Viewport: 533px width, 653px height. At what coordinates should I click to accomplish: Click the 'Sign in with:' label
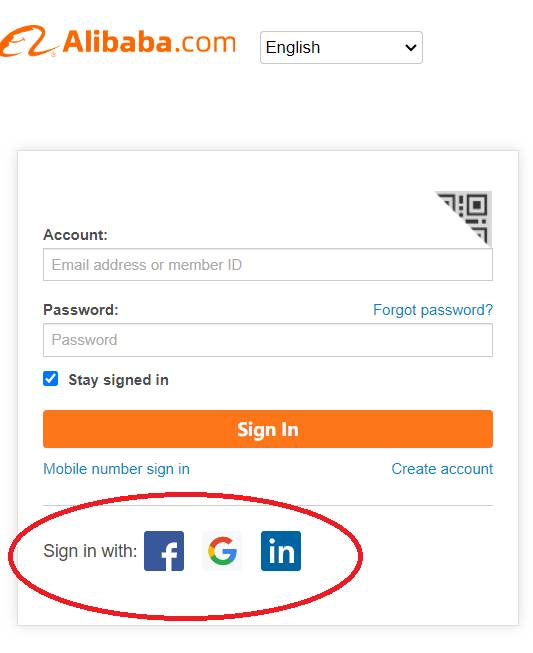click(x=90, y=551)
